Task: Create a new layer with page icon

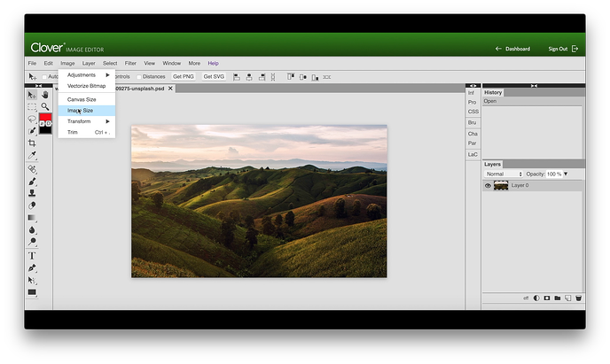Action: (x=568, y=298)
